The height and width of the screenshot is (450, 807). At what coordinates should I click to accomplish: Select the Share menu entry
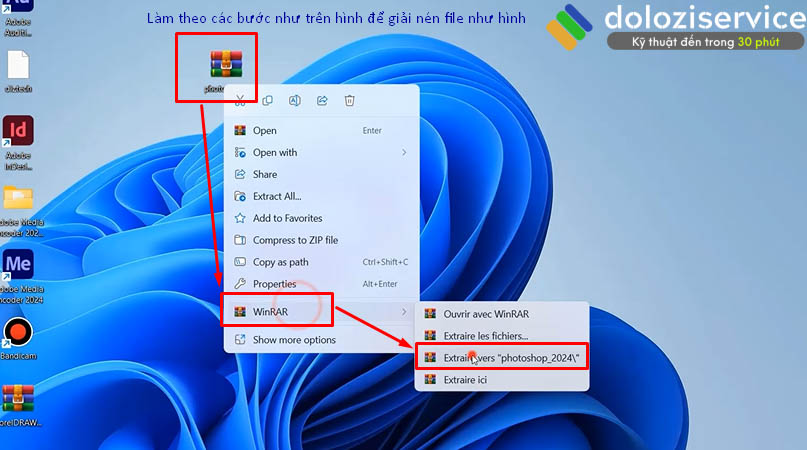(x=322, y=175)
